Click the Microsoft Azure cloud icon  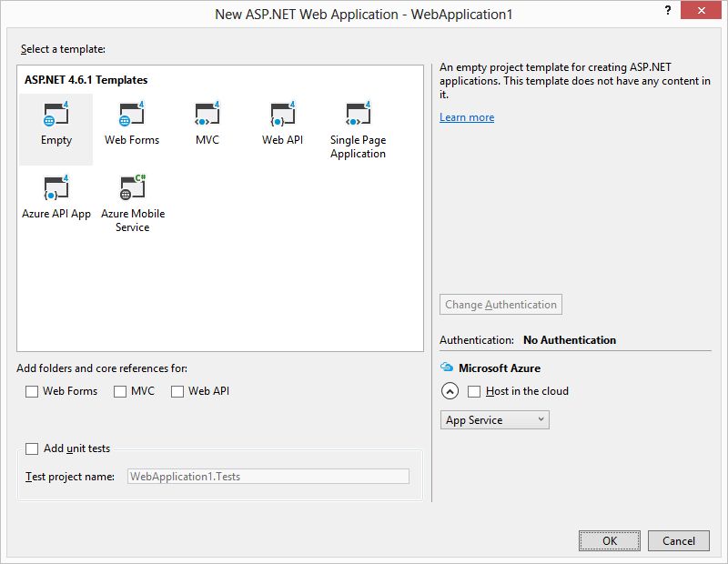click(x=447, y=368)
